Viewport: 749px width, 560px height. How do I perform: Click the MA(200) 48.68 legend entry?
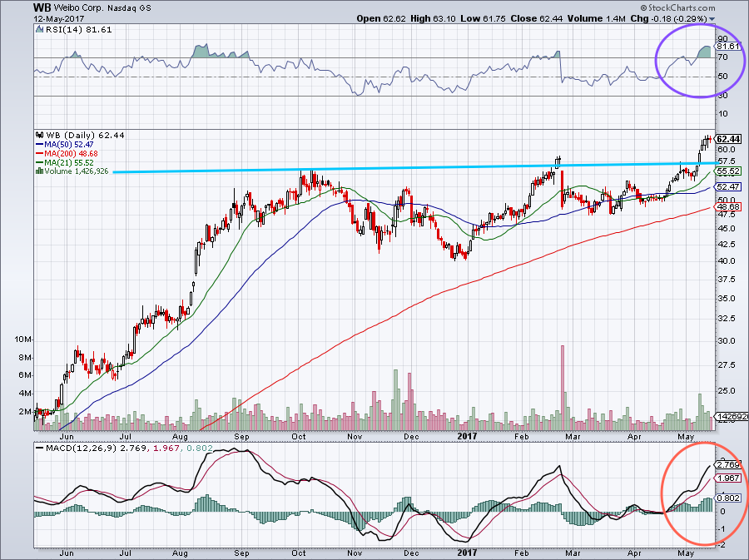point(67,153)
